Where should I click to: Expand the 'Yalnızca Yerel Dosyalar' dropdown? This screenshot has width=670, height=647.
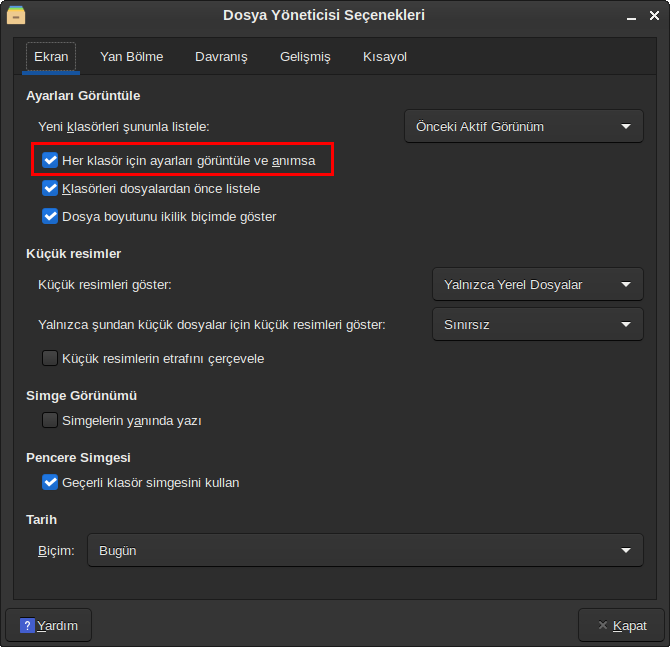click(x=536, y=284)
